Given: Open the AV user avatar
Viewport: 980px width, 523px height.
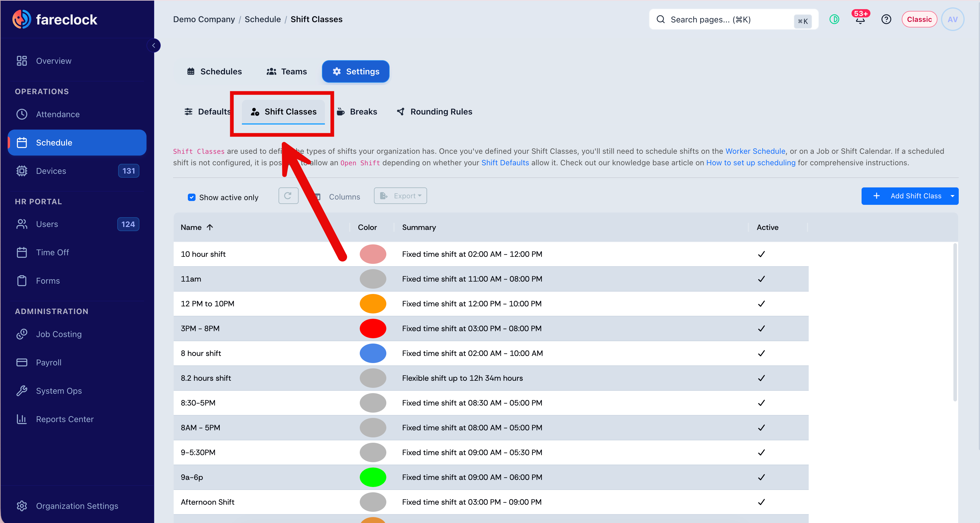Looking at the screenshot, I should click(x=952, y=19).
